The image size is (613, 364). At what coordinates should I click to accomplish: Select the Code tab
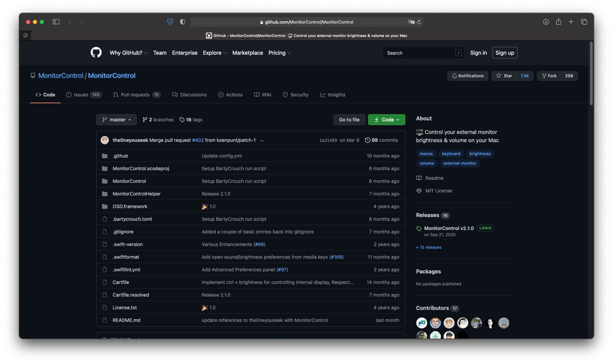(45, 95)
